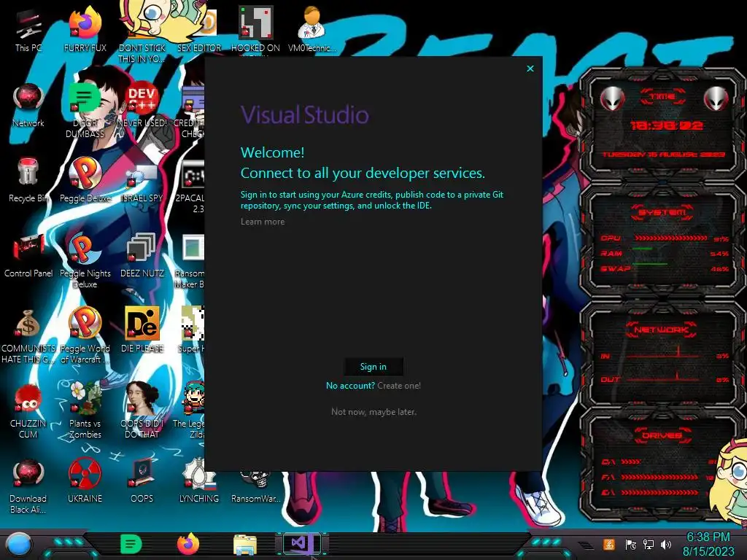Select the Network desktop icon
Screen dimensions: 747x560
pos(28,106)
